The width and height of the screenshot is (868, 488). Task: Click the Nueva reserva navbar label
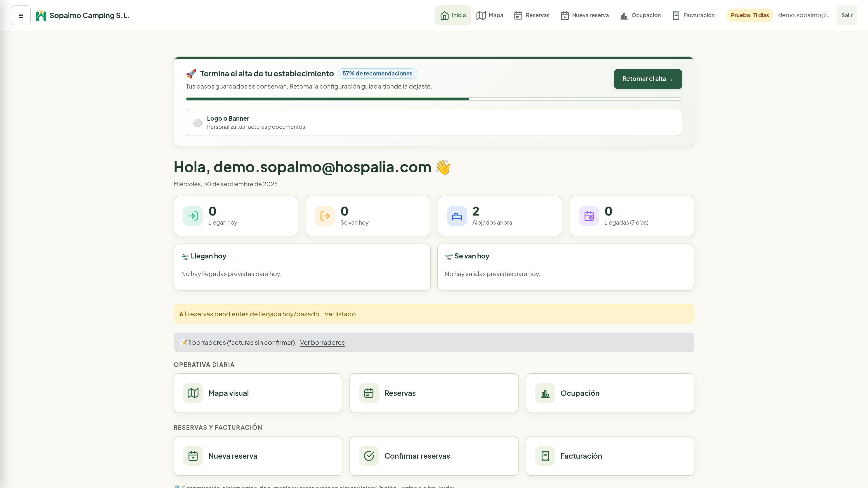pyautogui.click(x=590, y=16)
